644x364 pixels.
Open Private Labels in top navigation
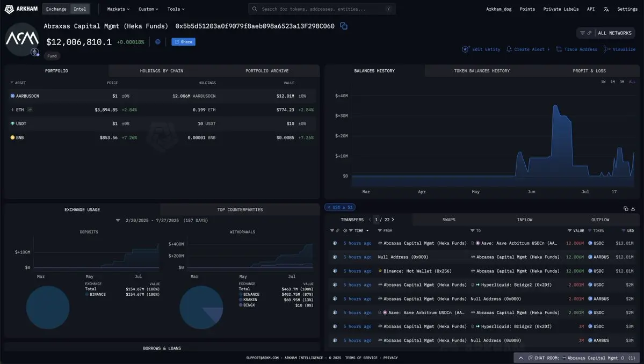click(x=561, y=9)
